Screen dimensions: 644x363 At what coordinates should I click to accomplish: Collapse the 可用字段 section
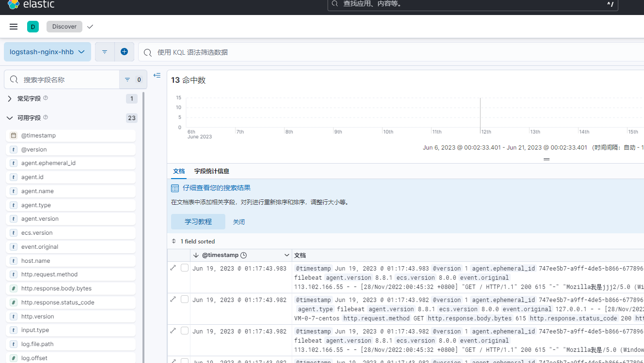pyautogui.click(x=10, y=118)
